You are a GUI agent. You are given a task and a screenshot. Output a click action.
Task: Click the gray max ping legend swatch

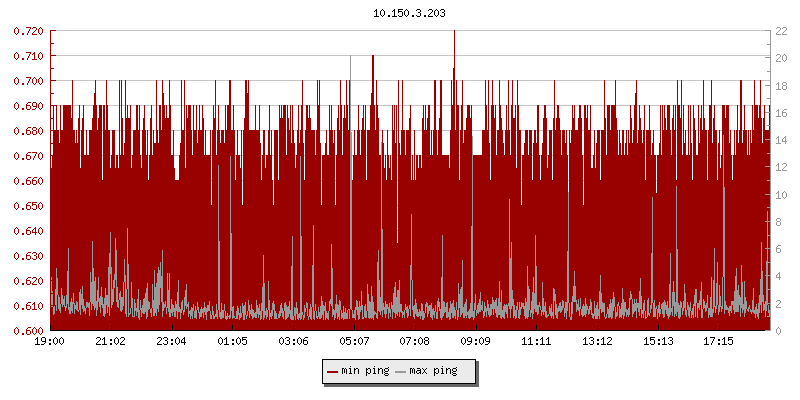tap(401, 371)
